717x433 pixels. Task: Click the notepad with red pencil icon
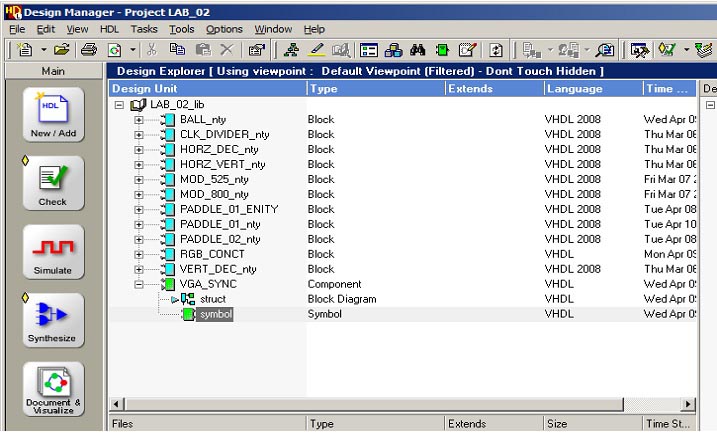click(x=468, y=49)
